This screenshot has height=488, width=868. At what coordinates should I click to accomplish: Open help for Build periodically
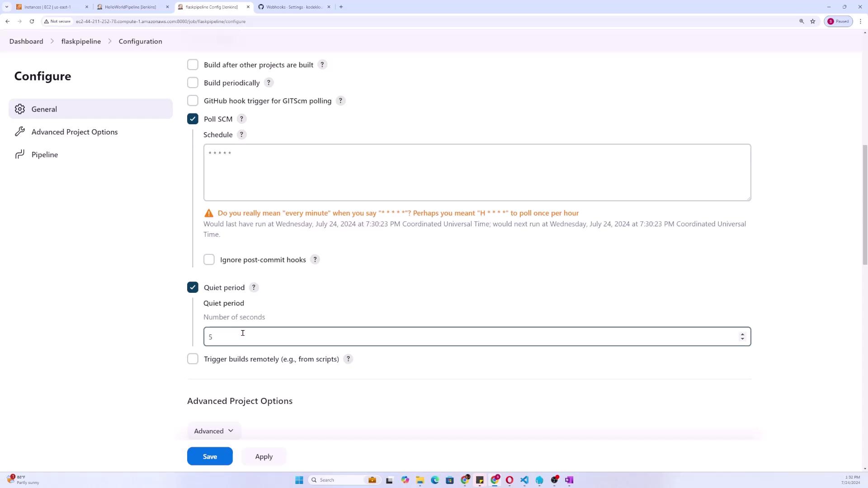[269, 83]
